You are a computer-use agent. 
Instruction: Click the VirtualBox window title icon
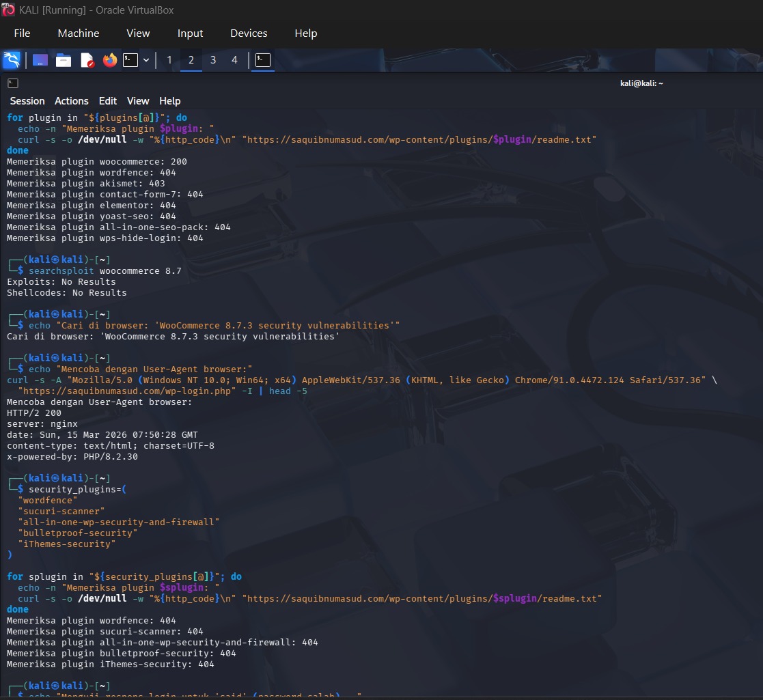[8, 10]
